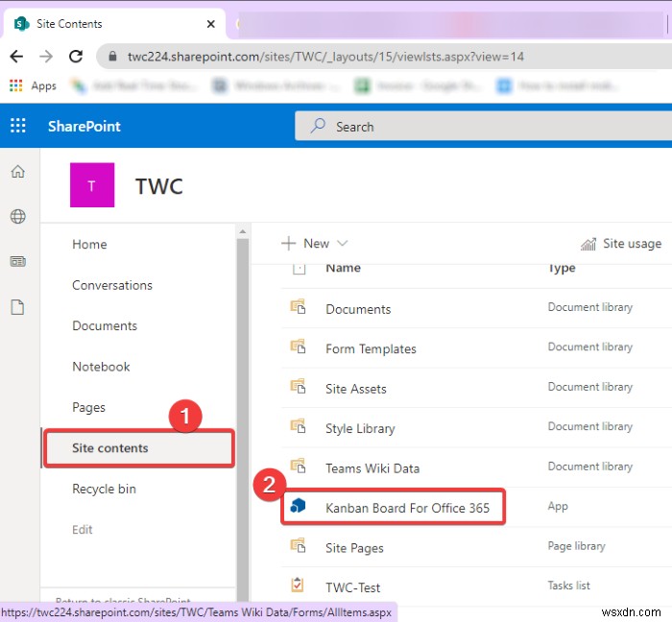672x622 pixels.
Task: Open Style Library
Action: tap(360, 429)
